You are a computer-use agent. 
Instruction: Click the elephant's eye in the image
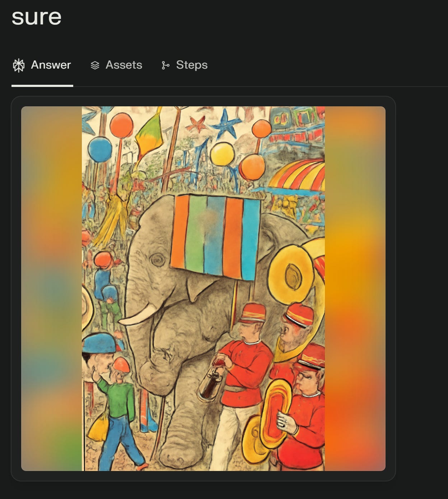157,260
